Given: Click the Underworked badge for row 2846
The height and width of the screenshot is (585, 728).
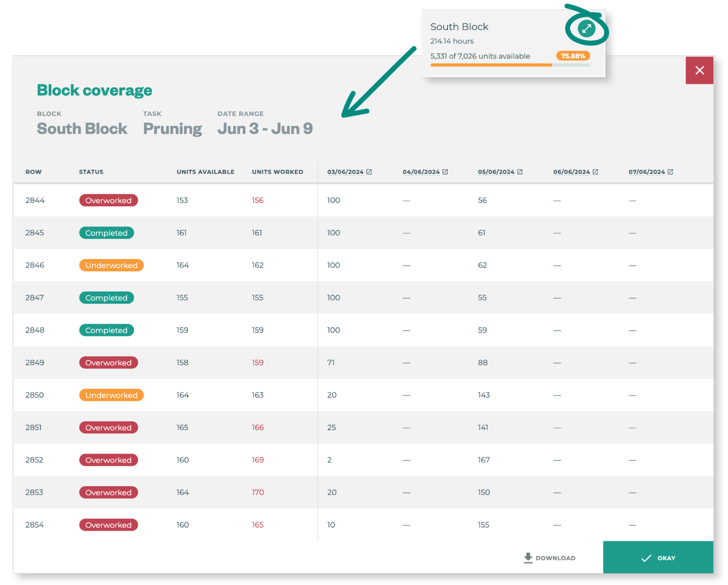Looking at the screenshot, I should coord(111,265).
